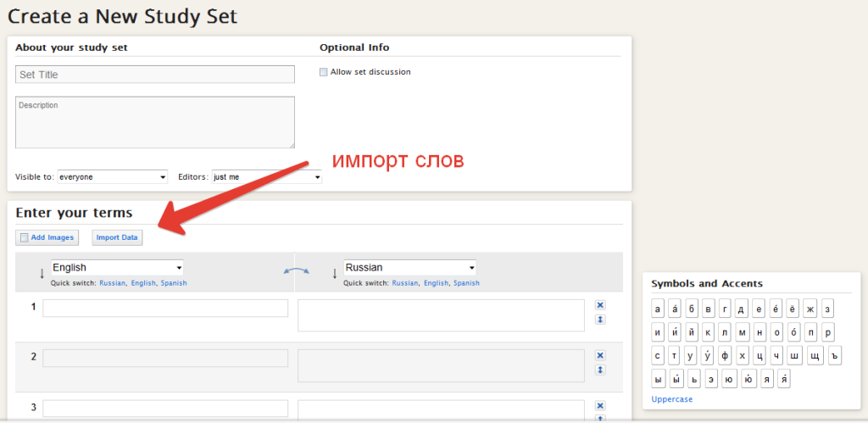Click the Uppercase link under symbols
Image resolution: width=868 pixels, height=423 pixels.
click(671, 399)
